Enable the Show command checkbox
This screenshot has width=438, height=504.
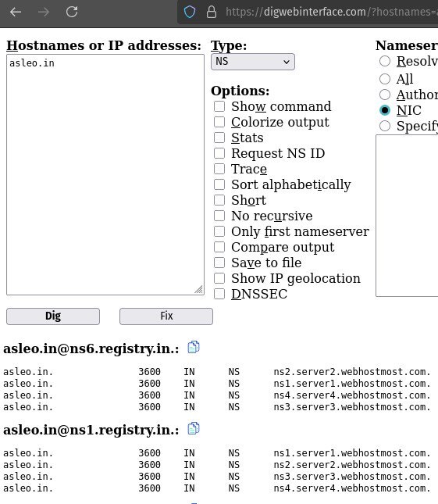tap(219, 106)
